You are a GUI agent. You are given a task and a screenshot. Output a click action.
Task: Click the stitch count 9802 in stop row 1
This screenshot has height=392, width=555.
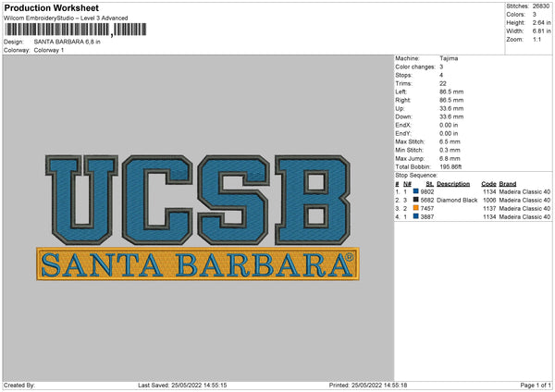tap(426, 191)
